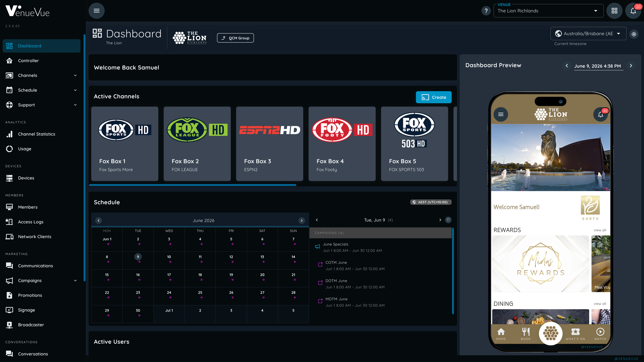The width and height of the screenshot is (644, 362).
Task: Open the Fox Box 4 Fox Footy card
Action: (x=342, y=144)
